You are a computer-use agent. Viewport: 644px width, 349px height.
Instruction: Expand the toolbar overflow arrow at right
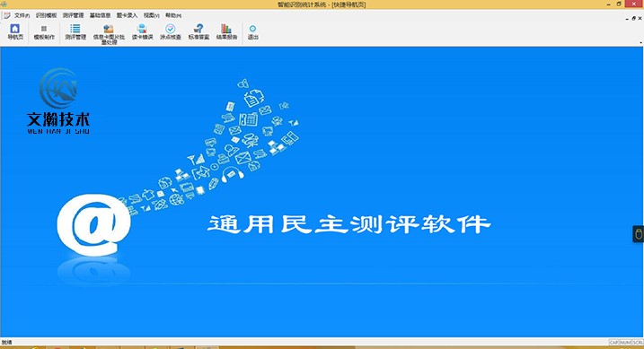(640, 43)
